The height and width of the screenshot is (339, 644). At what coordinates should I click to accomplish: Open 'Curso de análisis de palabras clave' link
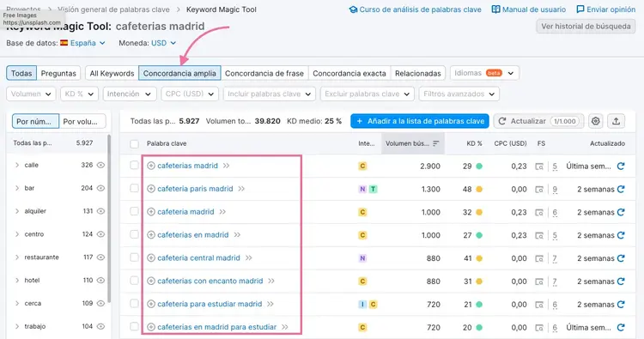[415, 9]
